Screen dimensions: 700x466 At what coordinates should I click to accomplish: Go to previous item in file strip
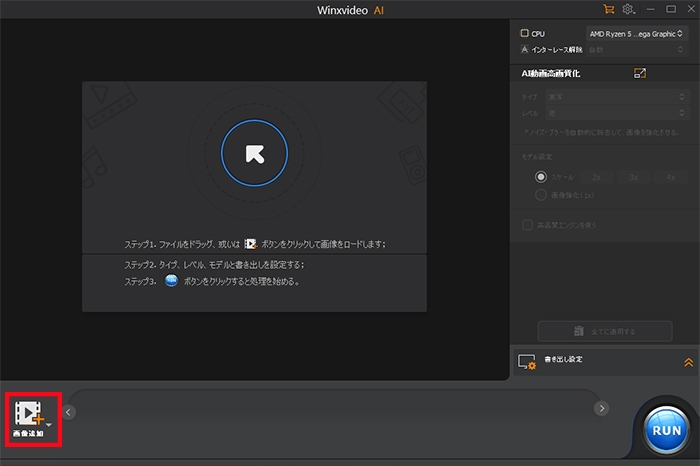(68, 412)
